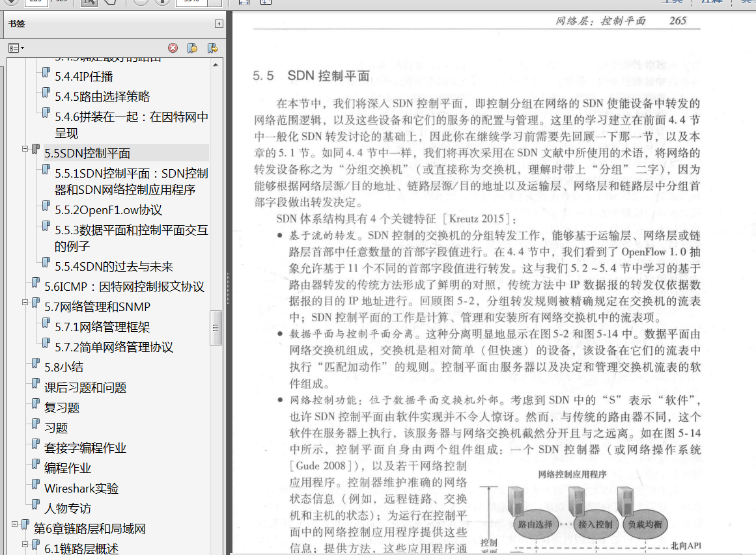Click the bookmark icon beside 5.5.2OpenF1.ow协议
This screenshot has width=756, height=555.
(46, 206)
